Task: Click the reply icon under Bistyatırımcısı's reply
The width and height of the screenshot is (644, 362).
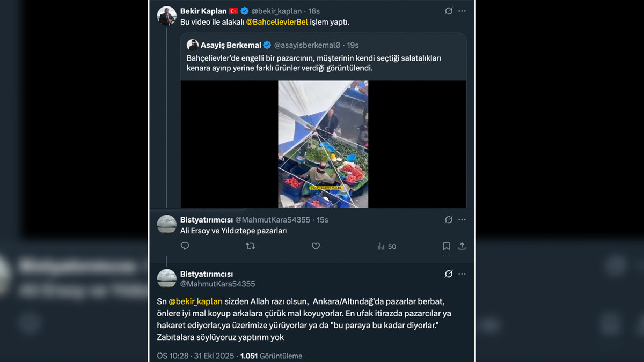Action: click(x=185, y=246)
